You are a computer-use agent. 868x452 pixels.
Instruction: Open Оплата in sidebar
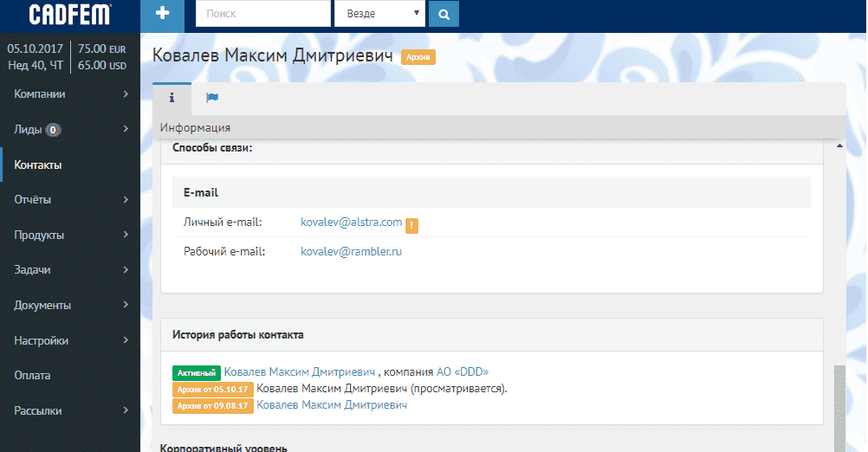pos(32,376)
